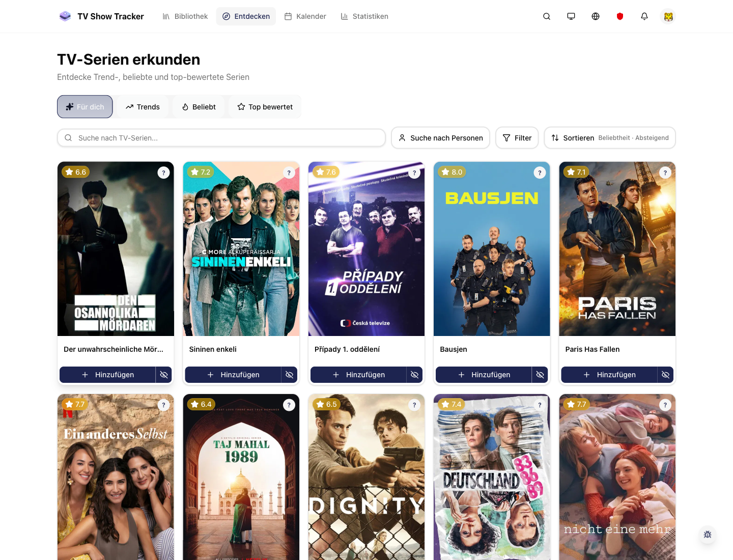This screenshot has height=560, width=733.
Task: Open Suche nach Personen selector
Action: 440,138
